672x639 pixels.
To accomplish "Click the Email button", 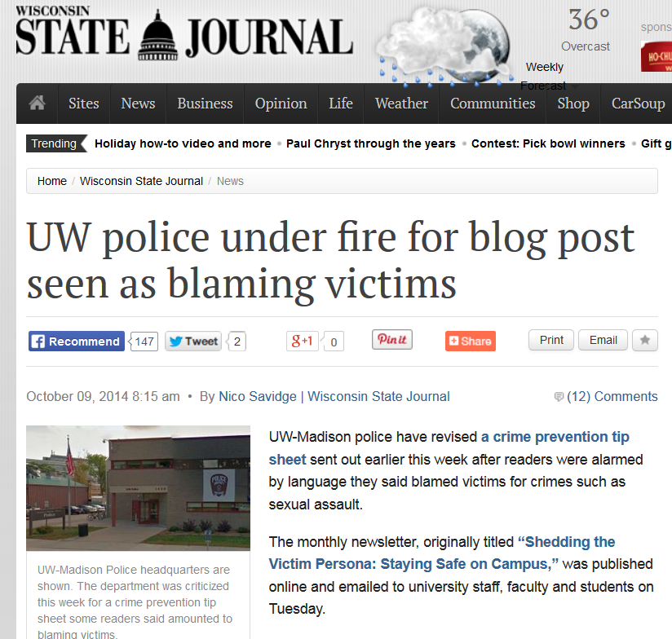I will pyautogui.click(x=603, y=340).
